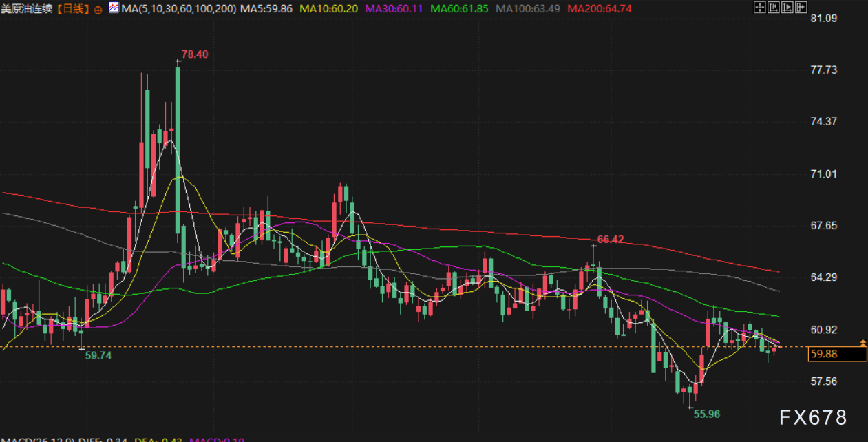Click the MA100:63.49 gray label
This screenshot has width=868, height=442.
pos(528,9)
